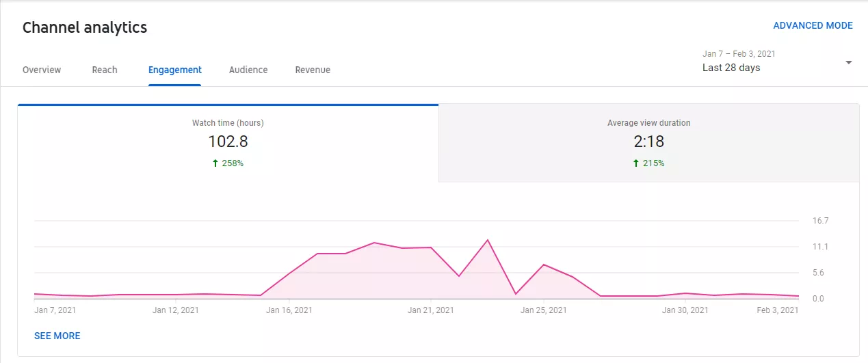
Task: Select the Engagement tab
Action: [175, 70]
